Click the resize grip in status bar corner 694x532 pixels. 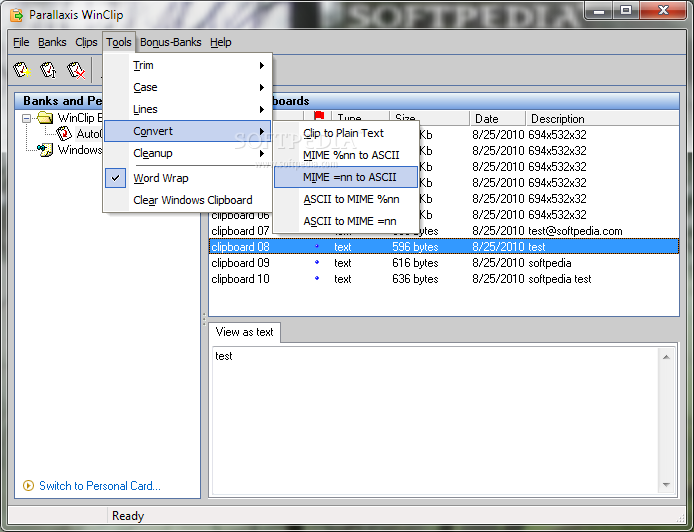[681, 517]
